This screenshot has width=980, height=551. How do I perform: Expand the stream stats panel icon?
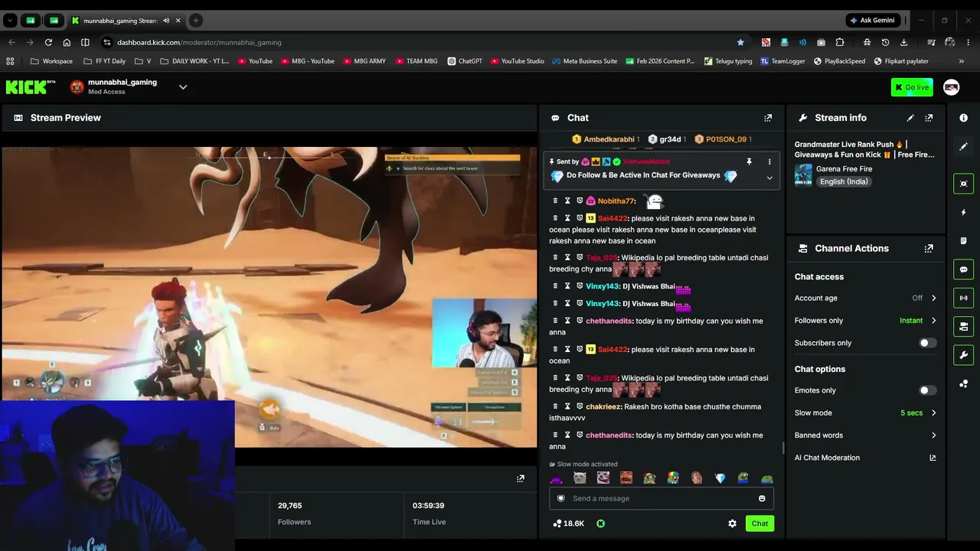[521, 479]
